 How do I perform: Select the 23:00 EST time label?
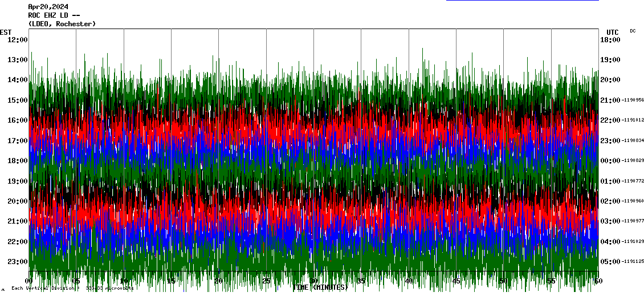pos(18,262)
